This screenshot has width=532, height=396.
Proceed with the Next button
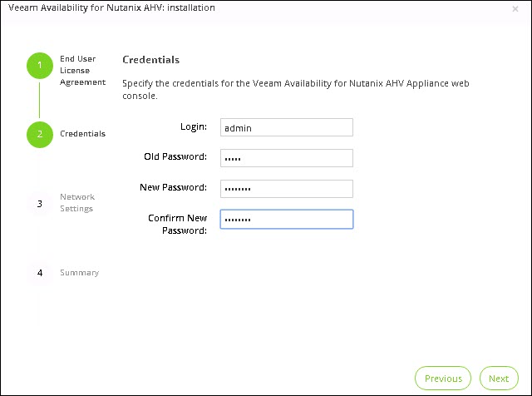(498, 379)
